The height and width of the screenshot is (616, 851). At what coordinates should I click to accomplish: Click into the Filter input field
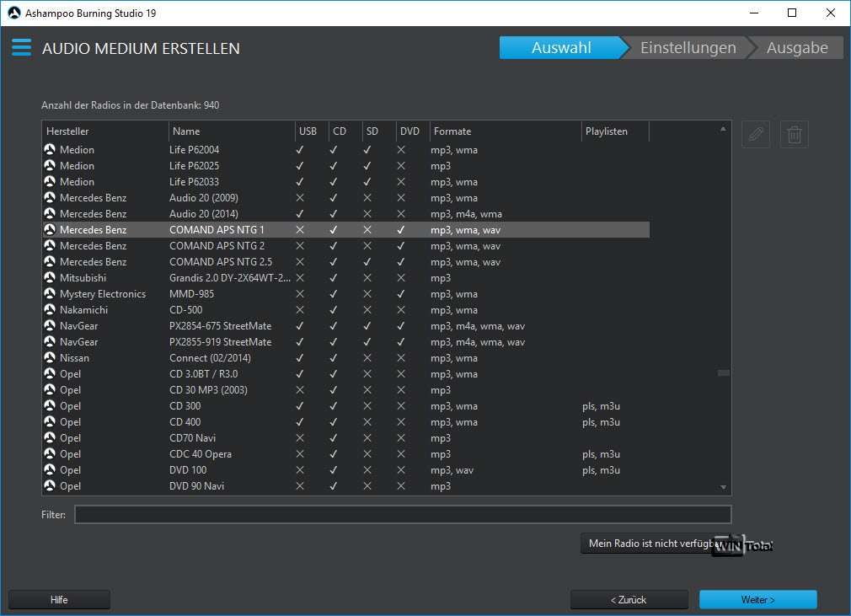403,515
